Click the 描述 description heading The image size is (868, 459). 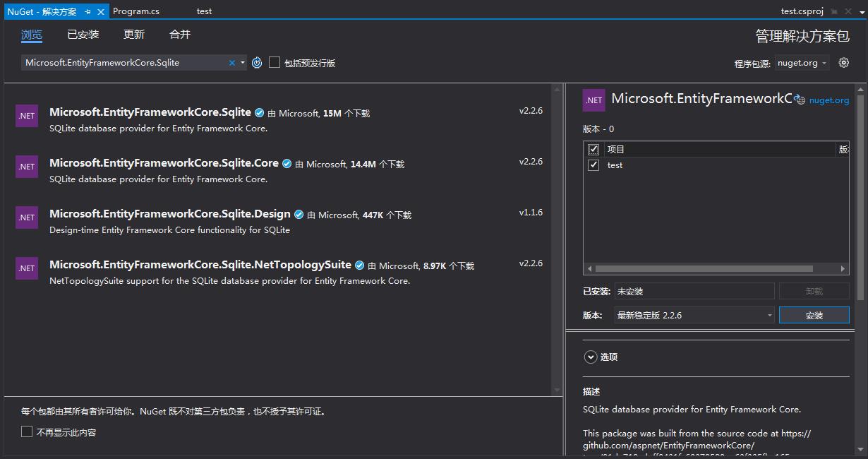tap(591, 391)
